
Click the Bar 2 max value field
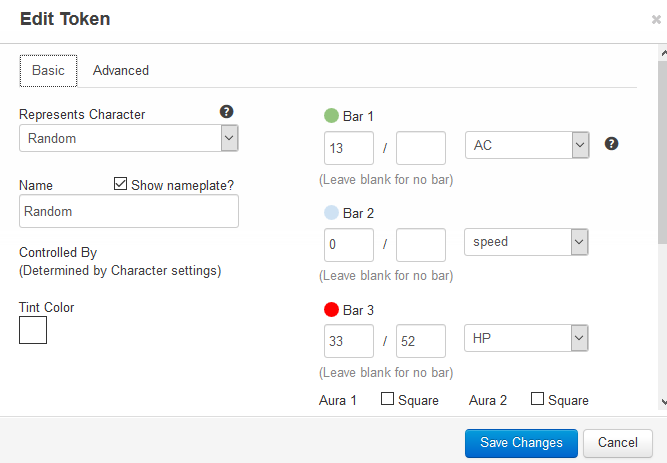421,245
